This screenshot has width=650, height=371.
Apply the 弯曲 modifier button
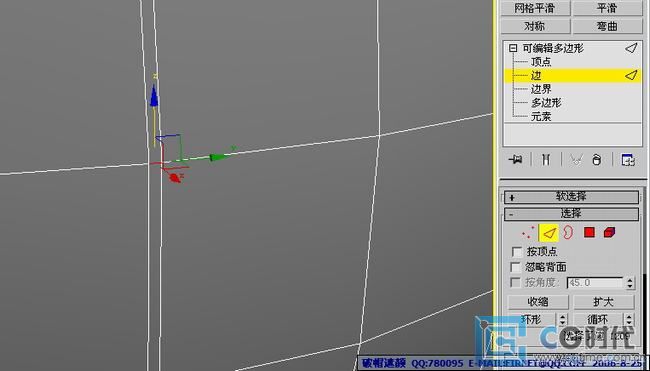607,26
